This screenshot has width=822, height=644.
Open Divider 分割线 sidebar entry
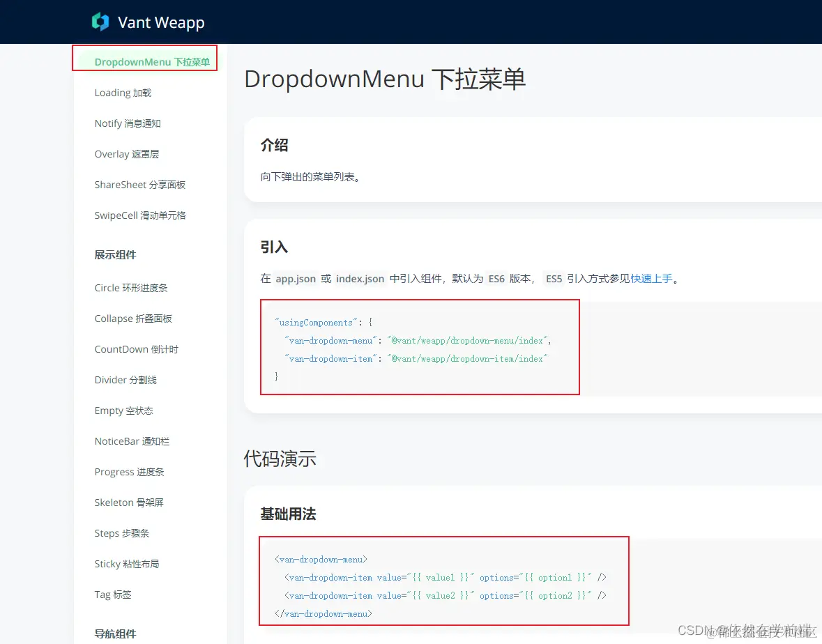[x=125, y=380]
